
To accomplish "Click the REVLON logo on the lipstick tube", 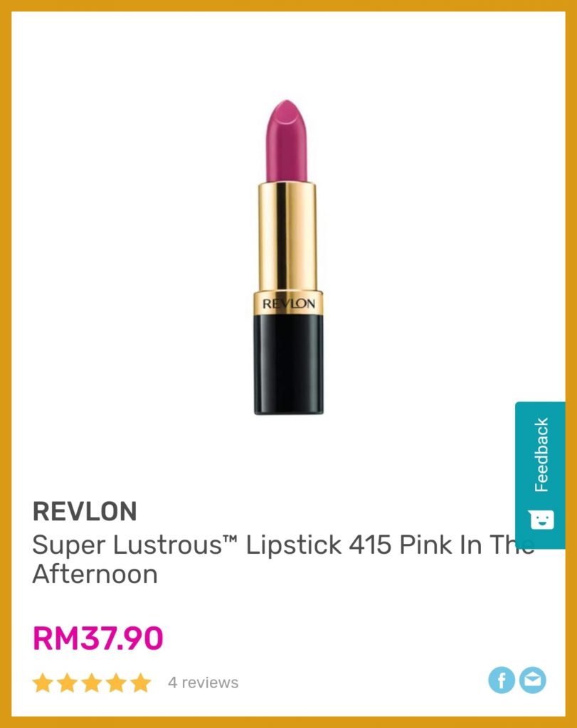I will 289,304.
